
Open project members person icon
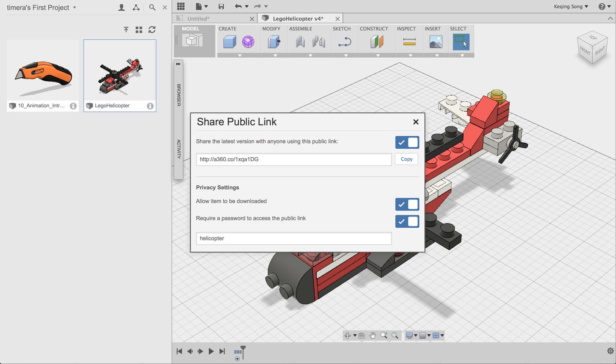[x=121, y=7]
